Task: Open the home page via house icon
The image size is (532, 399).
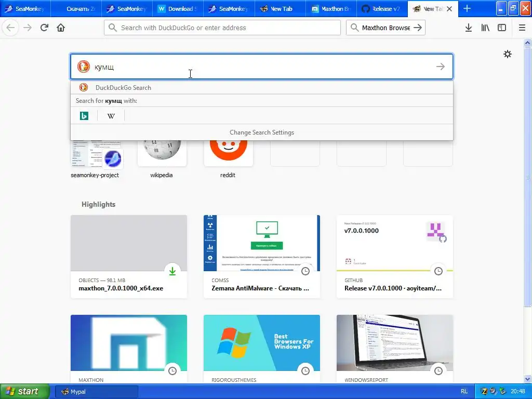Action: (61, 28)
